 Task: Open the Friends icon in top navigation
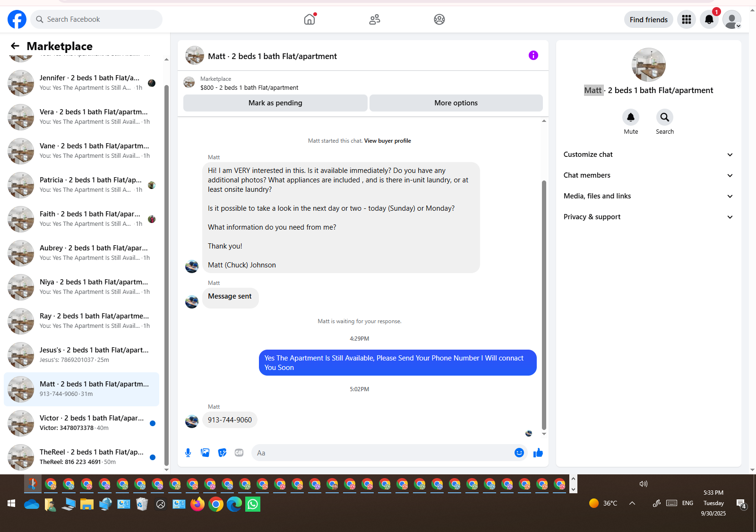coord(375,19)
